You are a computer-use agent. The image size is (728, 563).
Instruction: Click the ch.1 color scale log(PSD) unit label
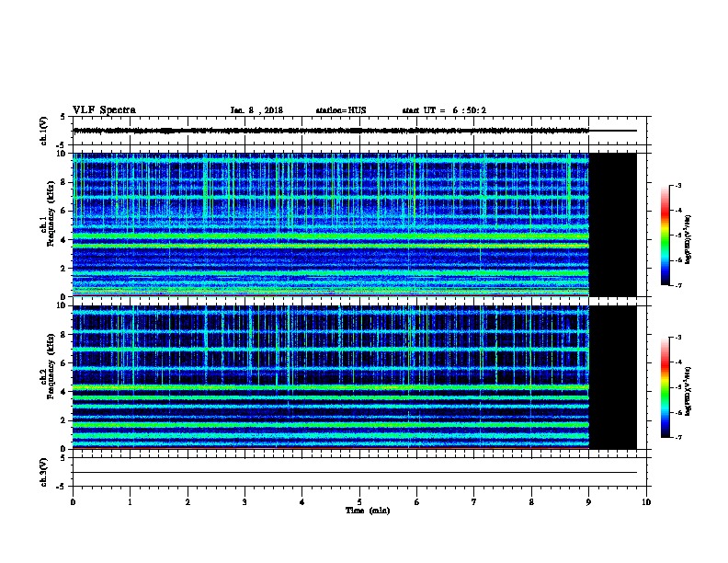click(688, 240)
